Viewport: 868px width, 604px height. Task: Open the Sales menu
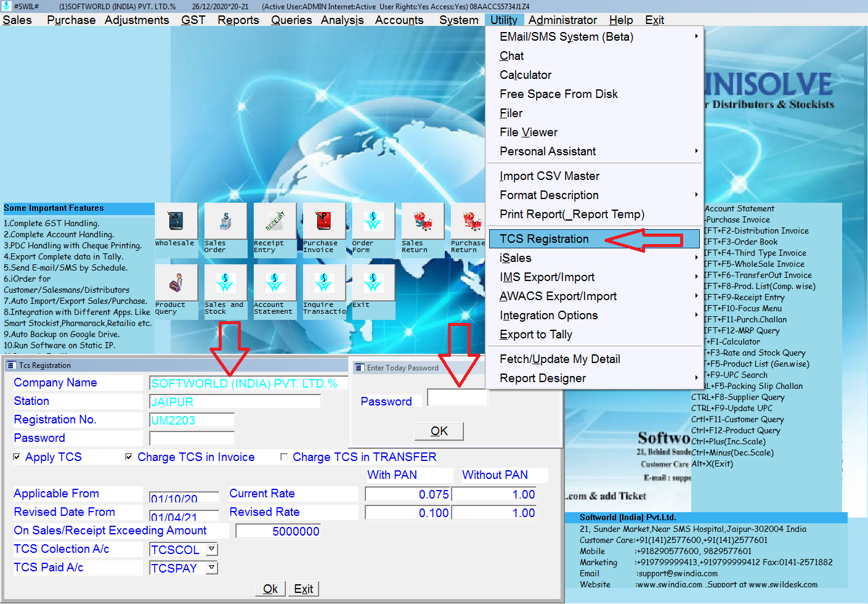click(17, 20)
